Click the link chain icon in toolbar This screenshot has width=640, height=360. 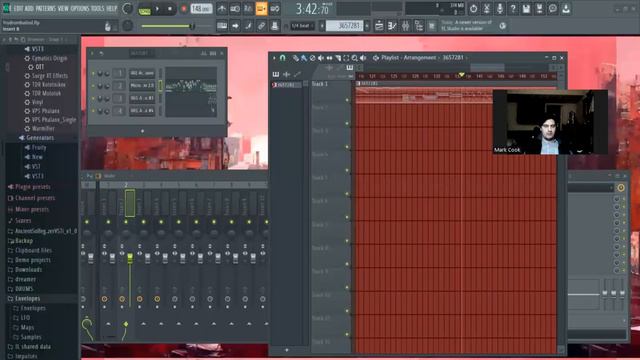pyautogui.click(x=261, y=26)
